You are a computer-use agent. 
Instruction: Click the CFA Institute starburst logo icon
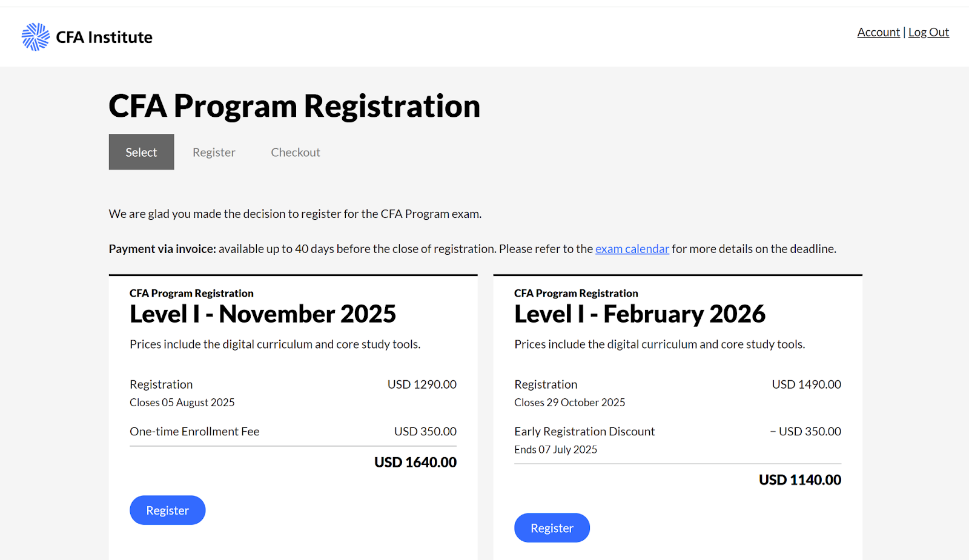point(36,37)
